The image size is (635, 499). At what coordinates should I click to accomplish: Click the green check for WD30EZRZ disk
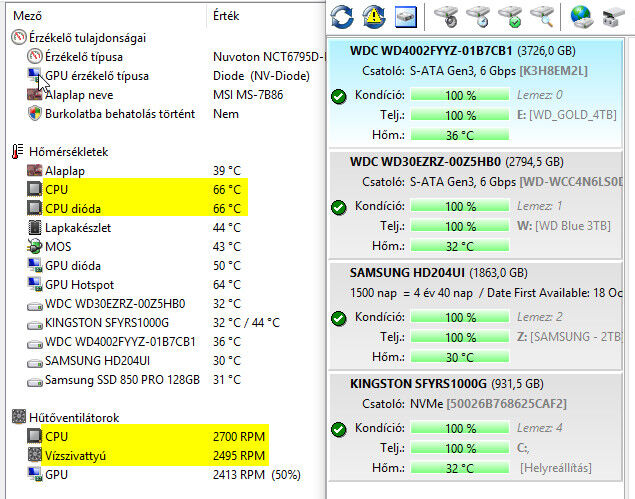tap(339, 207)
